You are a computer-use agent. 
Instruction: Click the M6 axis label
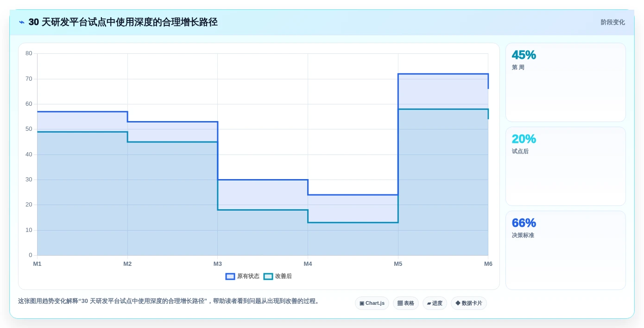pos(488,264)
